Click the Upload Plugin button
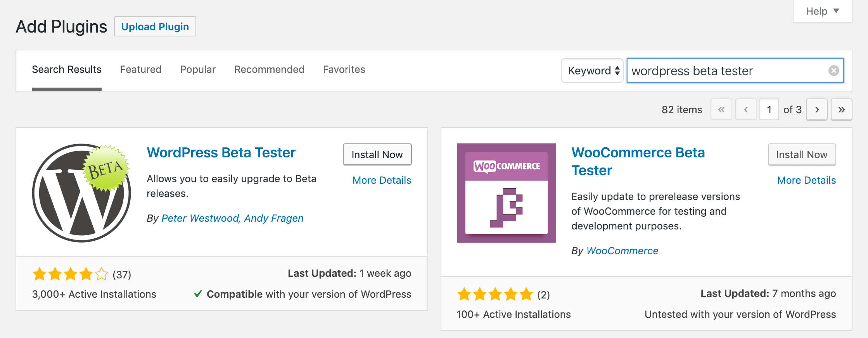 click(x=155, y=26)
